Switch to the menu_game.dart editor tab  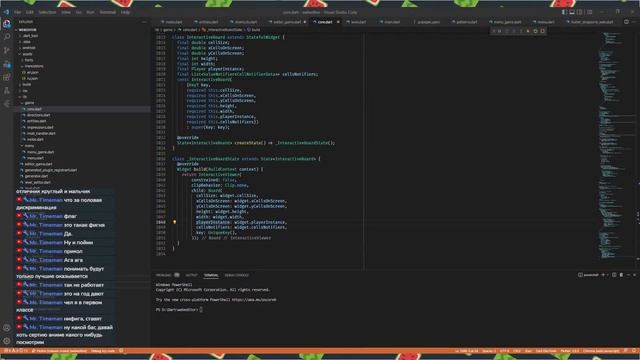tap(507, 22)
